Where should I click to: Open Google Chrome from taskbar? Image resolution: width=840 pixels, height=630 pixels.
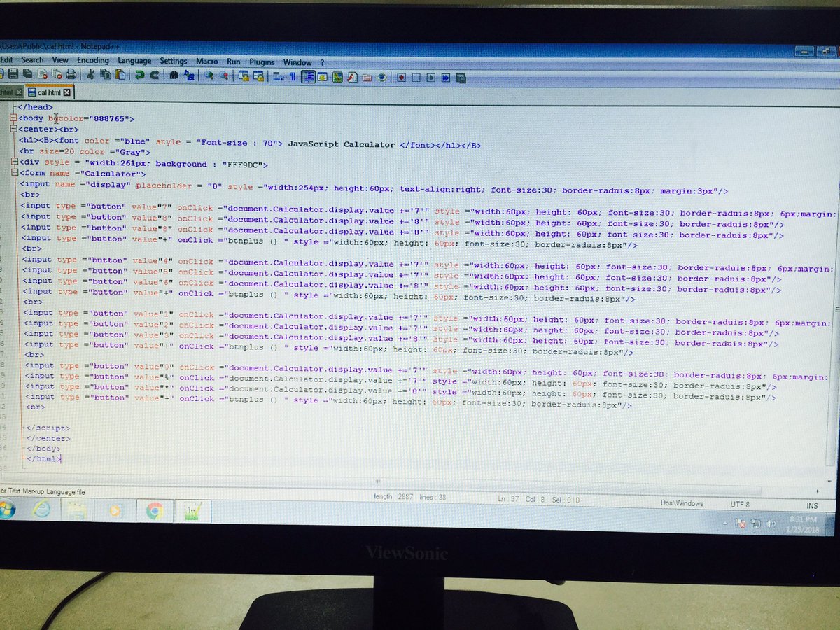coord(154,512)
